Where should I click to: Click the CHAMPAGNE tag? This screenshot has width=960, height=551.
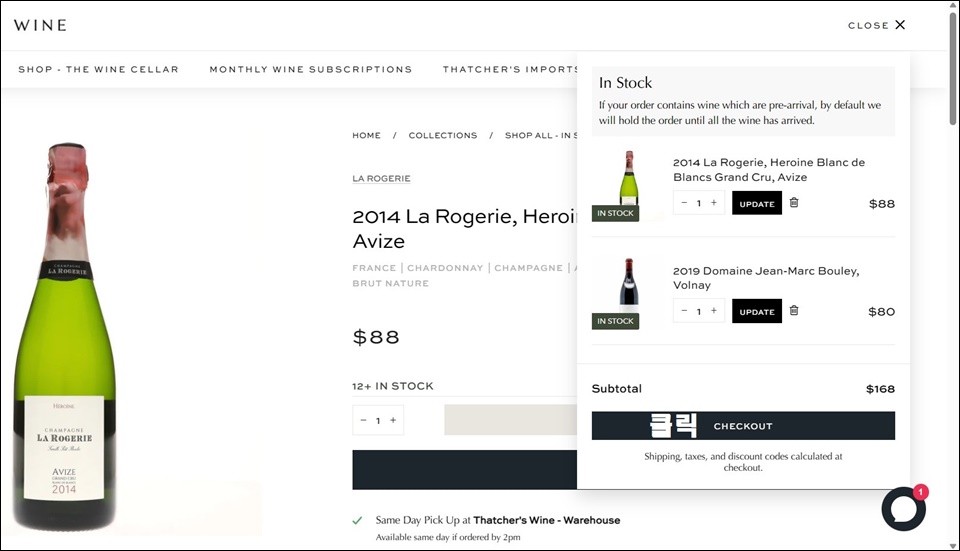[528, 268]
